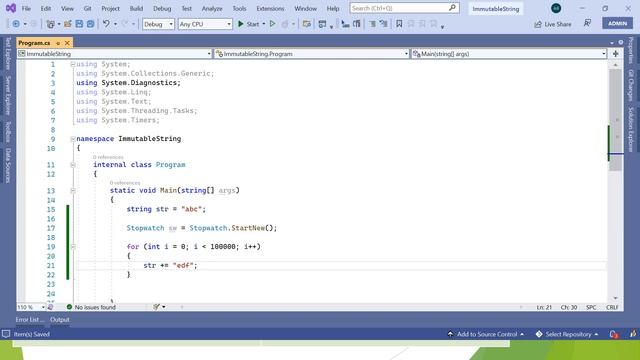Click the Start Without Debugging outline play icon
This screenshot has height=360, width=640.
coord(273,24)
